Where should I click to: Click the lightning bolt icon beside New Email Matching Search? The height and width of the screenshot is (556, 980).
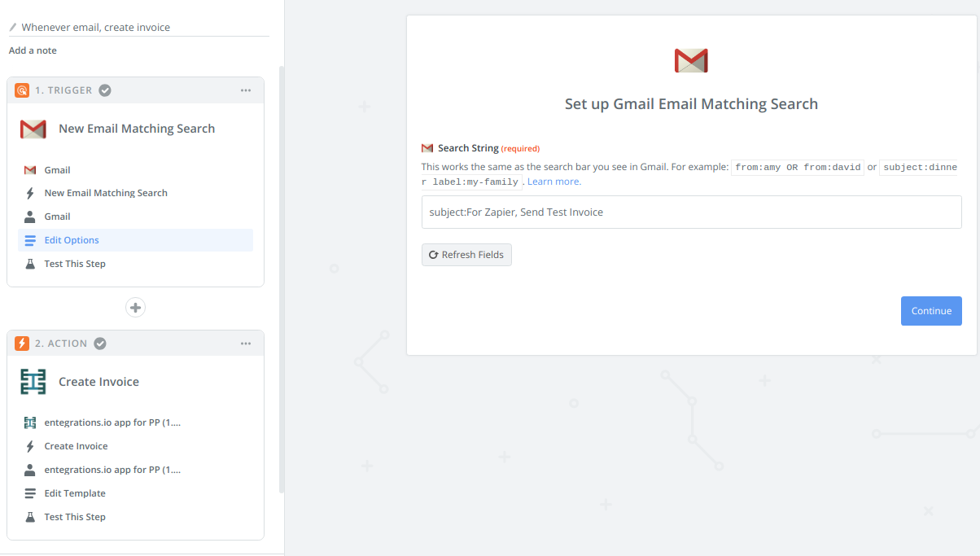[30, 193]
